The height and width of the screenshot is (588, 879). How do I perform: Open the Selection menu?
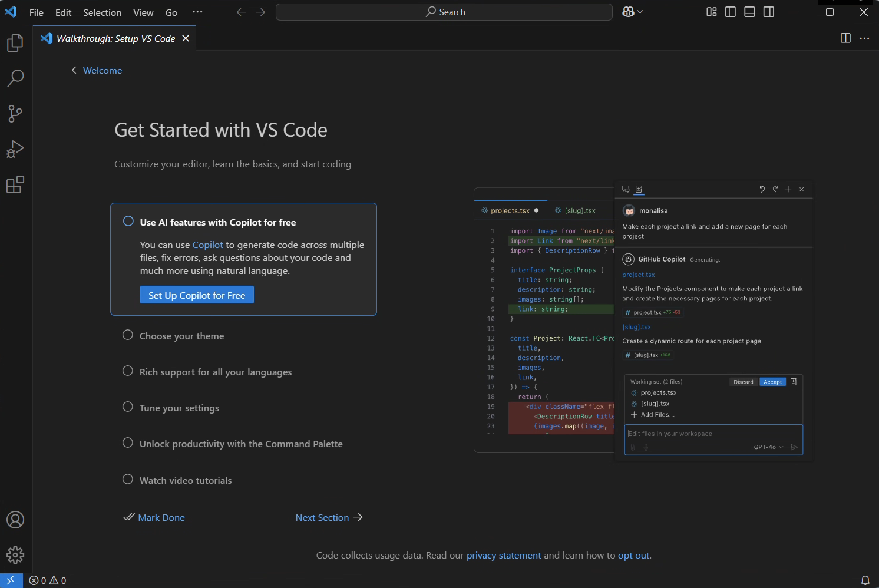[x=102, y=12]
